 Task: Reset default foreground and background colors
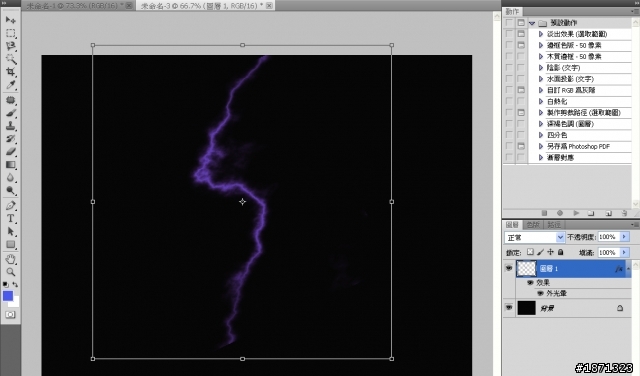tap(5, 284)
